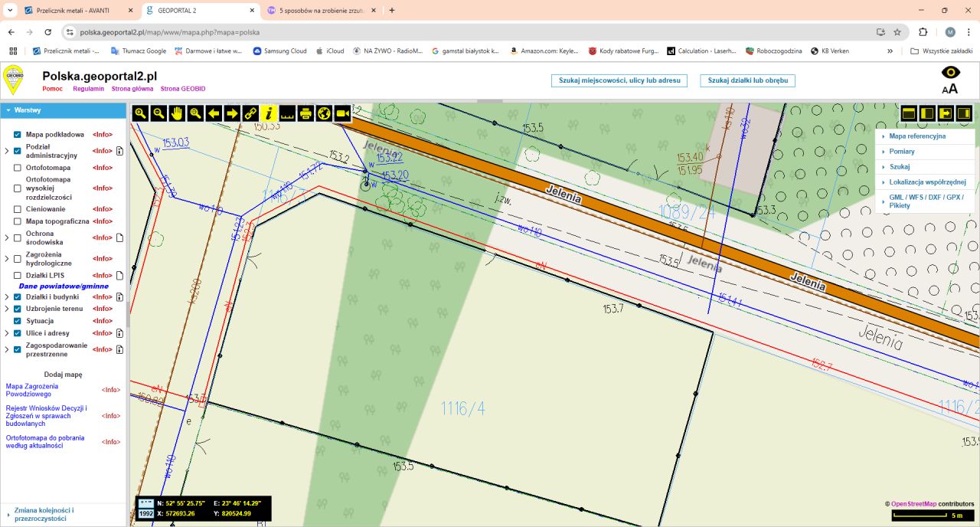Click the GEOBID yellow logo

pos(13,79)
